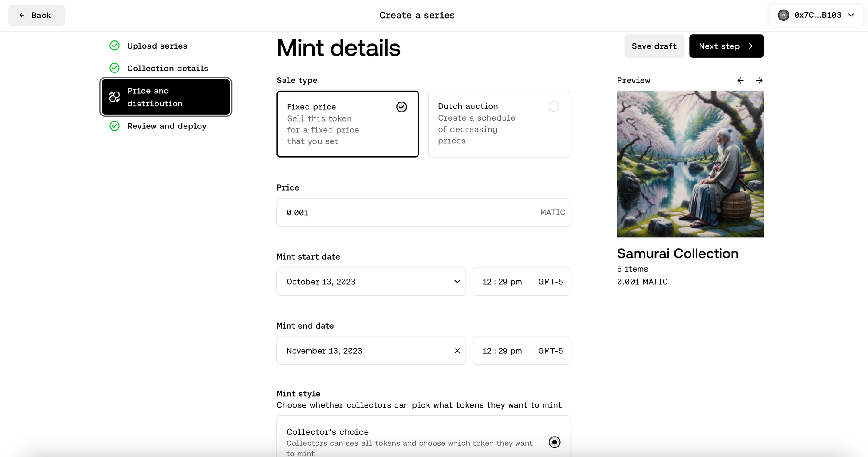868x457 pixels.
Task: Click the '0.001 MATIC' preview price text
Action: pyautogui.click(x=642, y=282)
